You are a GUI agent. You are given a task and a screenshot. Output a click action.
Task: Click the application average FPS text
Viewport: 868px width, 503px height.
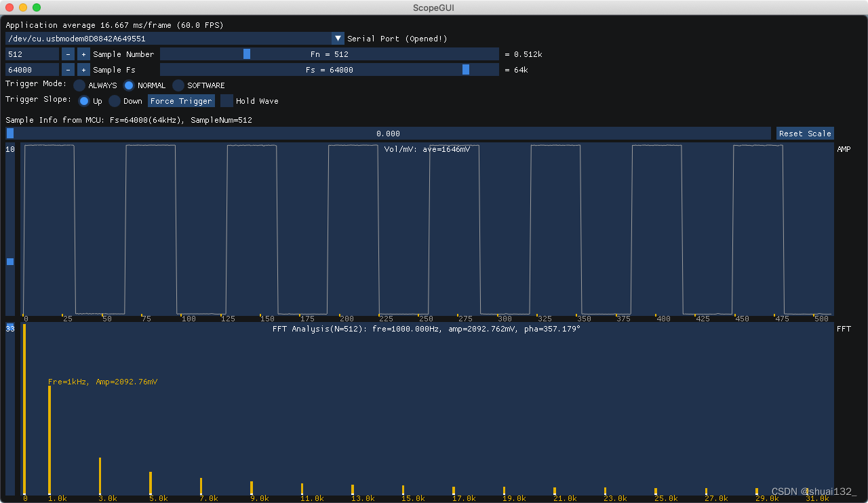tap(115, 25)
